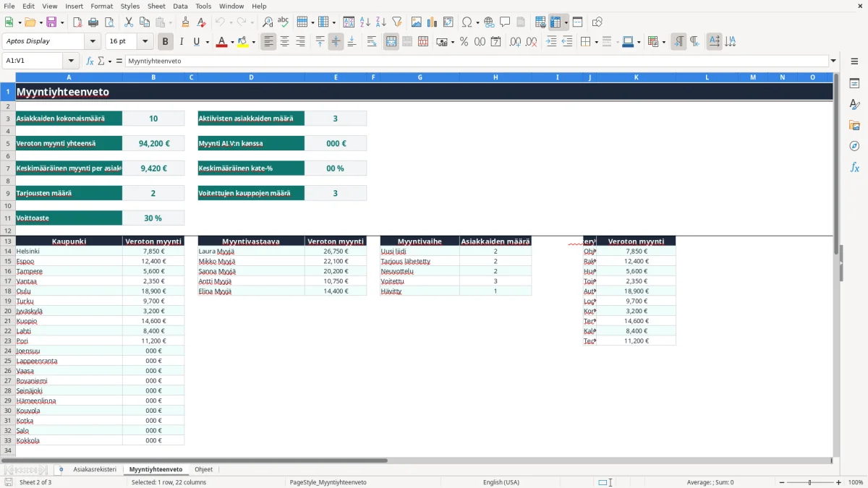The image size is (868, 488).
Task: Expand the Name Box dropdown
Action: coord(71,61)
